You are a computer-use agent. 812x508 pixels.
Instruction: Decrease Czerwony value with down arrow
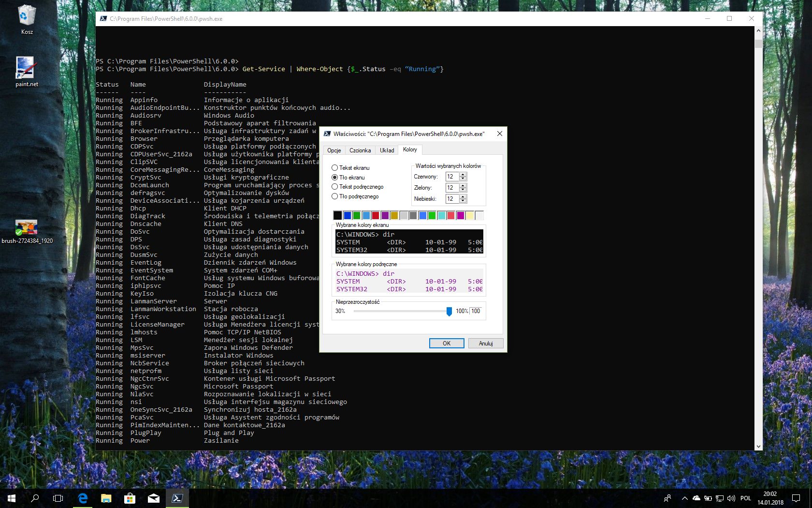coord(463,179)
